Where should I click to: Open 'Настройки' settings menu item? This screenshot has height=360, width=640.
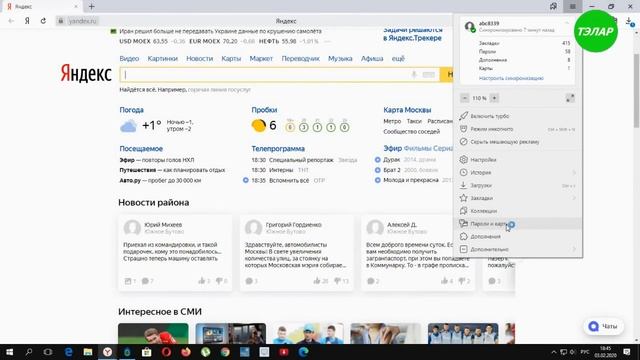518,160
